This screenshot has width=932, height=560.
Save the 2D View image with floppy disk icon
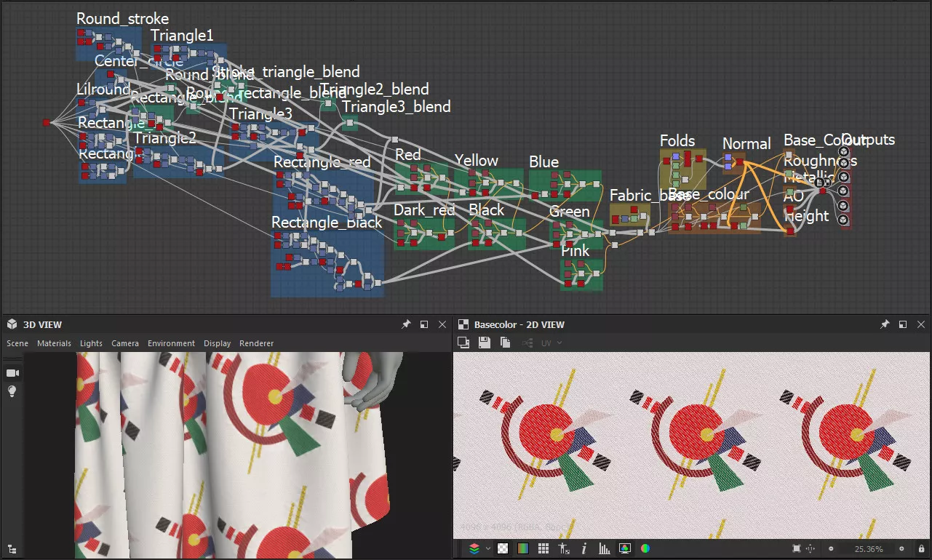tap(484, 343)
